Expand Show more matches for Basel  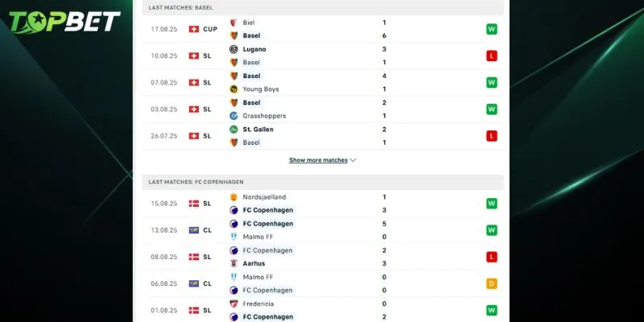point(318,160)
